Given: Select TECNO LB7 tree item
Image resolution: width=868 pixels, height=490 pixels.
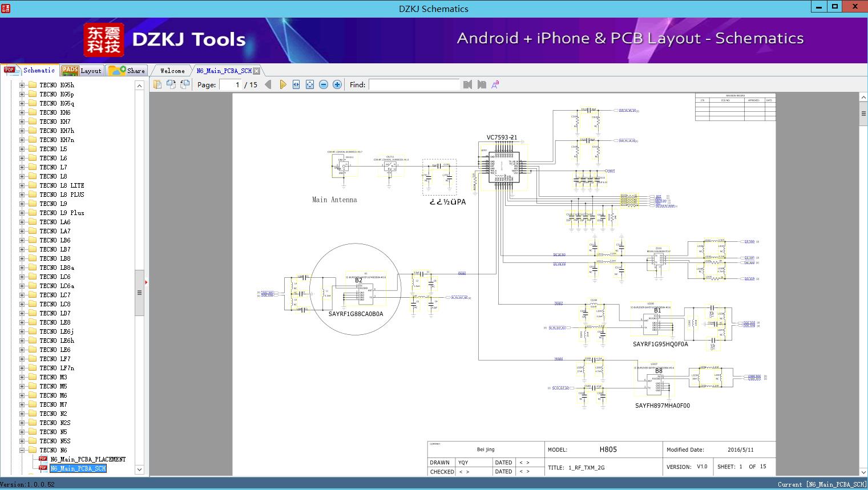Looking at the screenshot, I should click(x=55, y=249).
